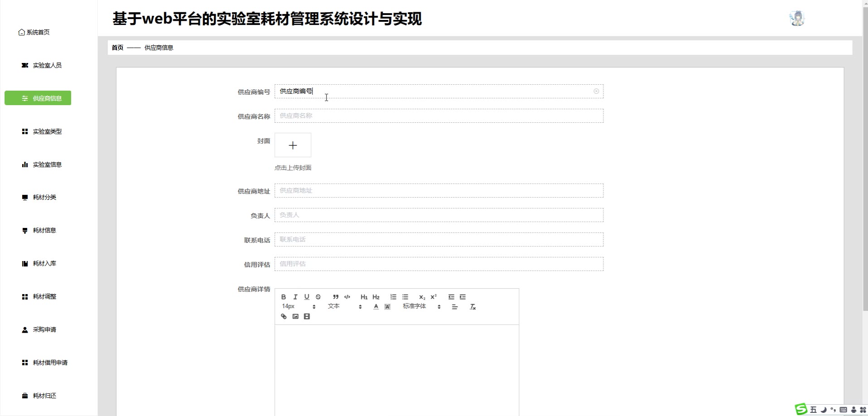
Task: Toggle underline formatting in the editor
Action: click(307, 297)
